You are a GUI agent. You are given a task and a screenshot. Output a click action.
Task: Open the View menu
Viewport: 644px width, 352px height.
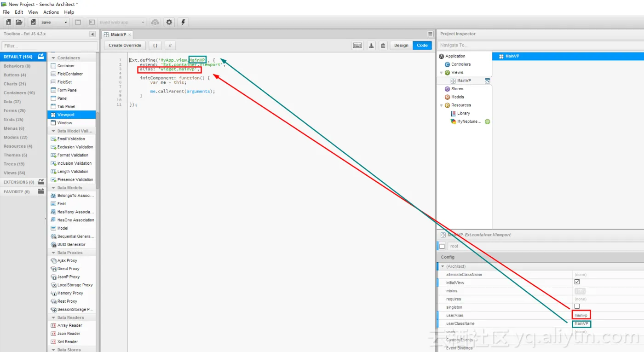(33, 12)
